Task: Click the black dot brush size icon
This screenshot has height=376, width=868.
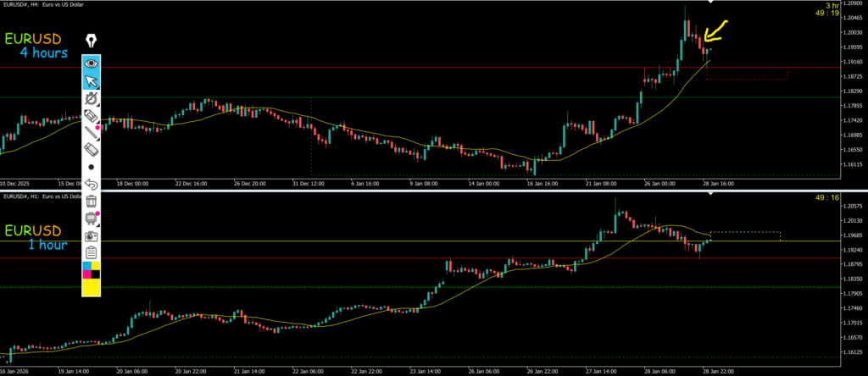Action: click(91, 168)
